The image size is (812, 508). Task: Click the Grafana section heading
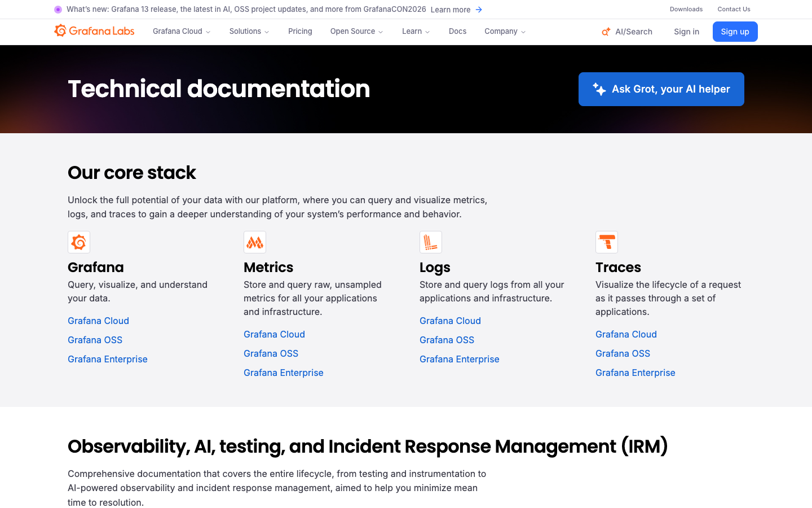pos(96,267)
